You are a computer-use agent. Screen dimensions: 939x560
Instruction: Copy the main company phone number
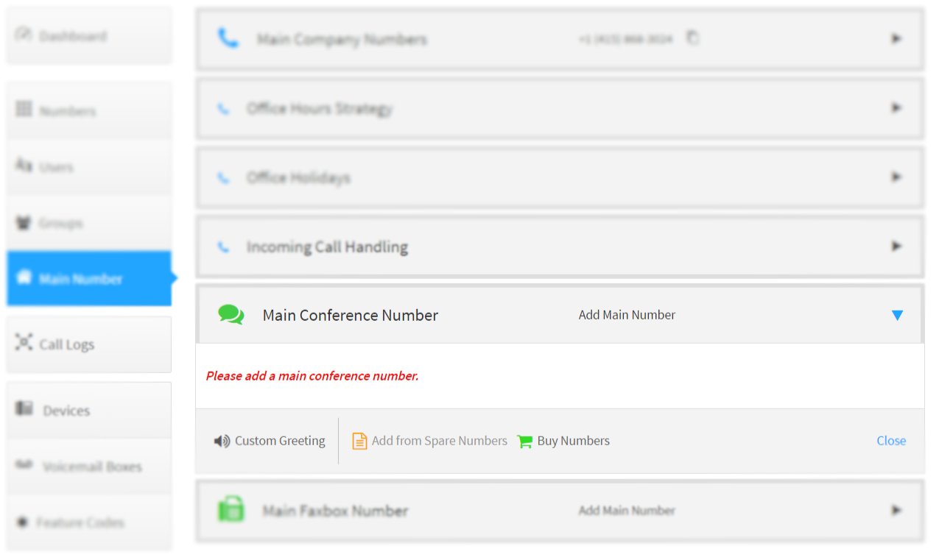coord(692,38)
